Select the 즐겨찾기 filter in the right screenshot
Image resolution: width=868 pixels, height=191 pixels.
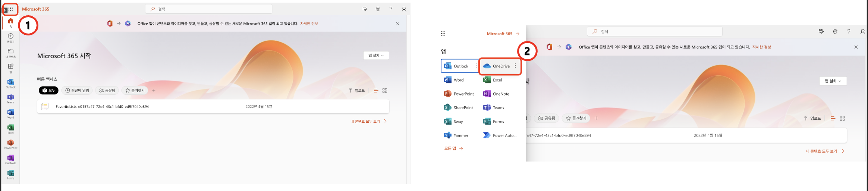click(576, 118)
